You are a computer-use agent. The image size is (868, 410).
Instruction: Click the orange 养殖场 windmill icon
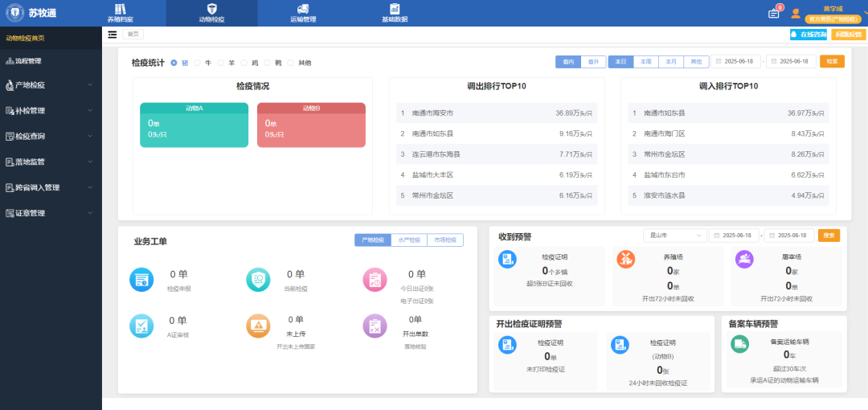click(x=627, y=259)
